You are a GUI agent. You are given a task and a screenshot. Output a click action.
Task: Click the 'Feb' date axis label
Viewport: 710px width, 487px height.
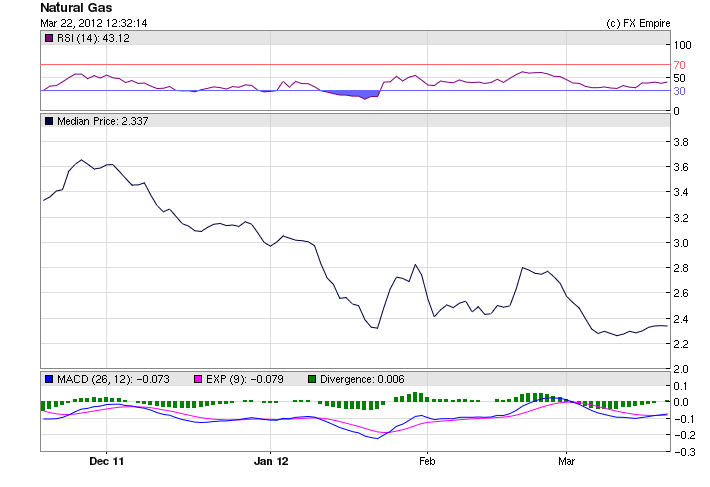point(427,461)
